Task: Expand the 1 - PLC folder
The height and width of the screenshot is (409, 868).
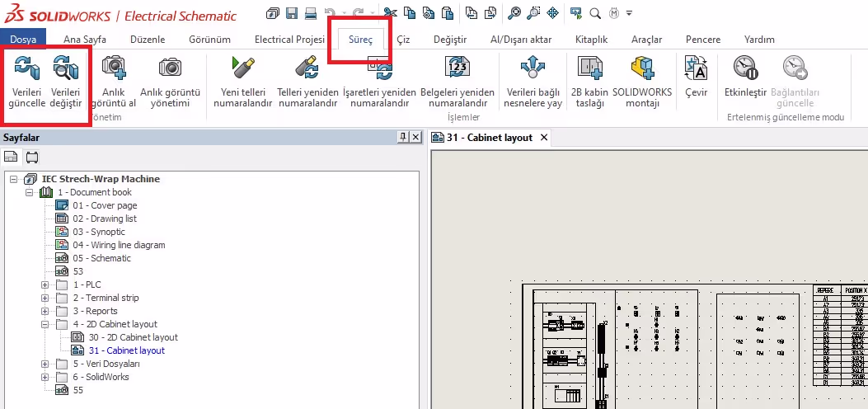Action: 45,284
